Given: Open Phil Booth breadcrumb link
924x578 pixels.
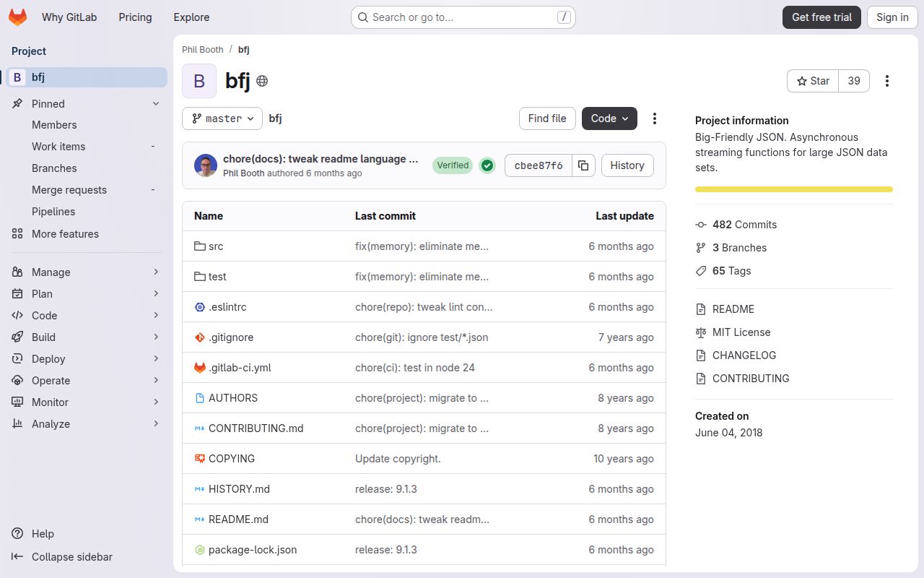Looking at the screenshot, I should [x=203, y=50].
